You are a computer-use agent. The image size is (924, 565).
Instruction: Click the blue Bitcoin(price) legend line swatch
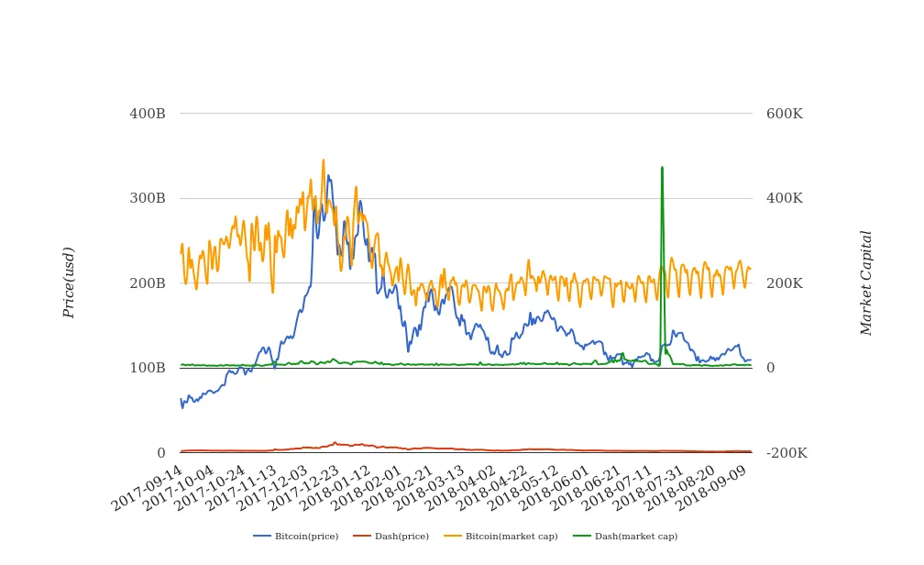pyautogui.click(x=262, y=536)
